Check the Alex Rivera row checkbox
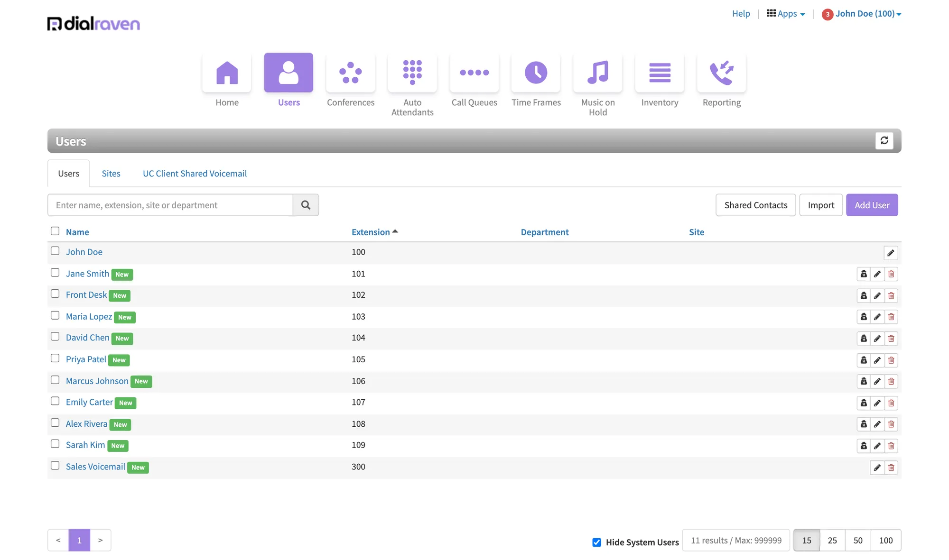Image resolution: width=949 pixels, height=560 pixels. [x=55, y=422]
